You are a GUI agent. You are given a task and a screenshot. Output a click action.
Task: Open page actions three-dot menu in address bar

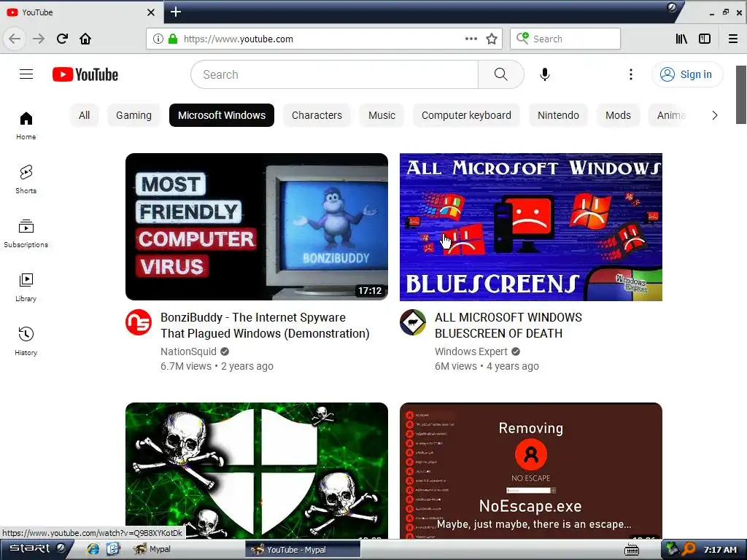coord(471,39)
